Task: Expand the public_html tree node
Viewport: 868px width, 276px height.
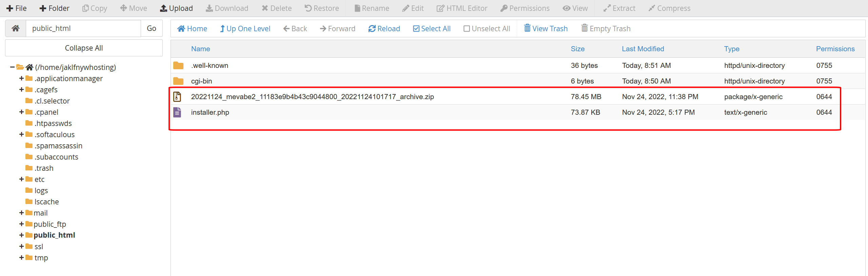Action: pos(21,235)
